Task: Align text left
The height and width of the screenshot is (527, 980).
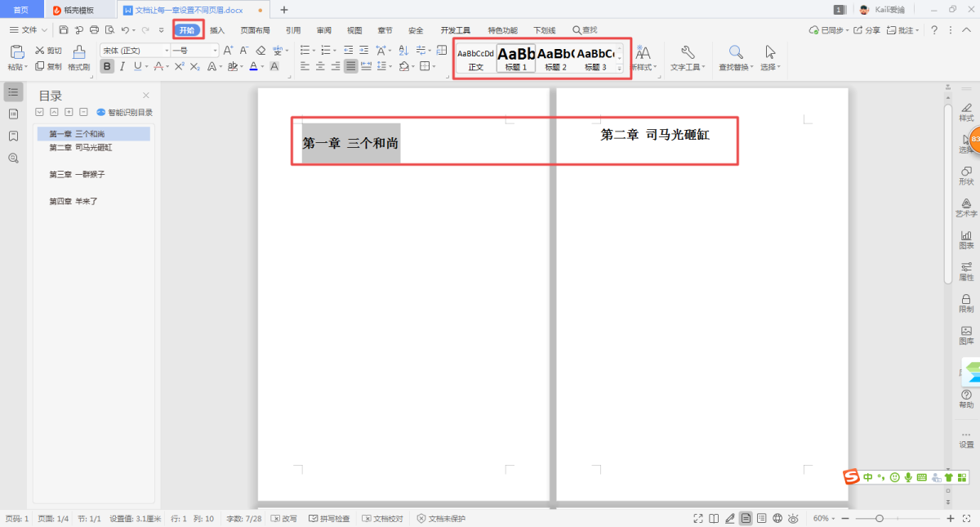Action: point(305,66)
